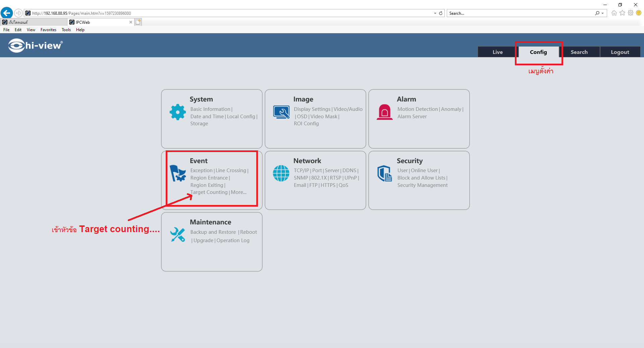This screenshot has height=348, width=644.
Task: Open the Target Counting link
Action: coord(209,192)
